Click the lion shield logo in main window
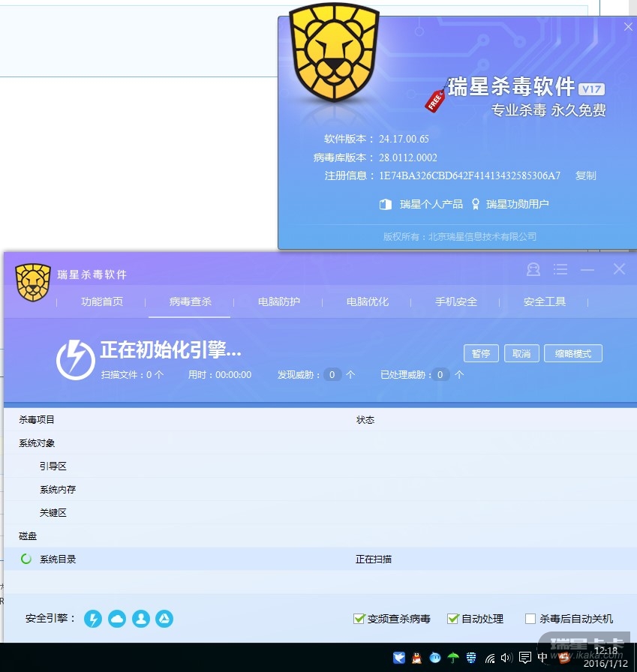The width and height of the screenshot is (637, 672). [33, 282]
